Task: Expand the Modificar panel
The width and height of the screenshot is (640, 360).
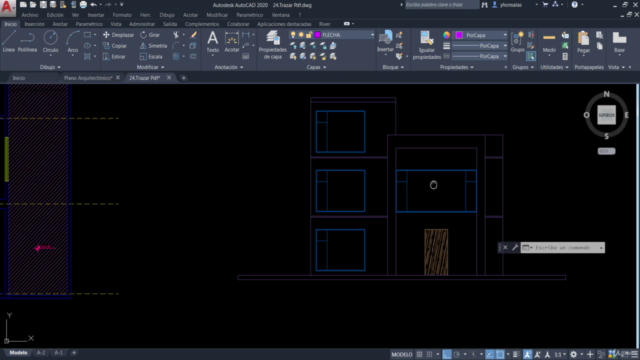Action: click(x=150, y=67)
